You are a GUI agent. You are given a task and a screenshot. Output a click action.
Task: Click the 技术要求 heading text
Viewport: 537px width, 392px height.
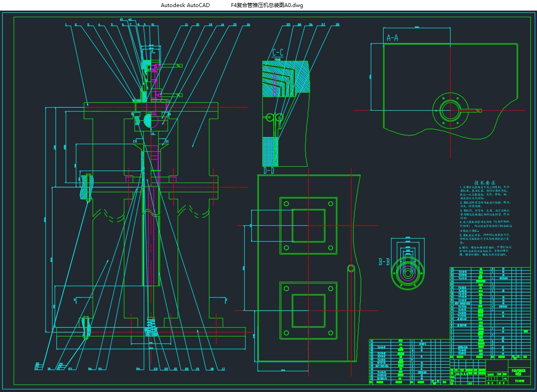coord(485,183)
